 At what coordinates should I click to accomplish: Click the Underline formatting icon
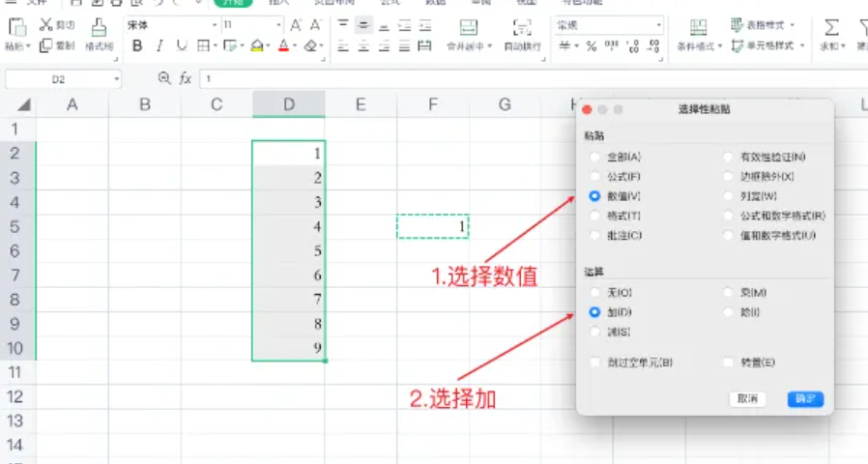(181, 45)
